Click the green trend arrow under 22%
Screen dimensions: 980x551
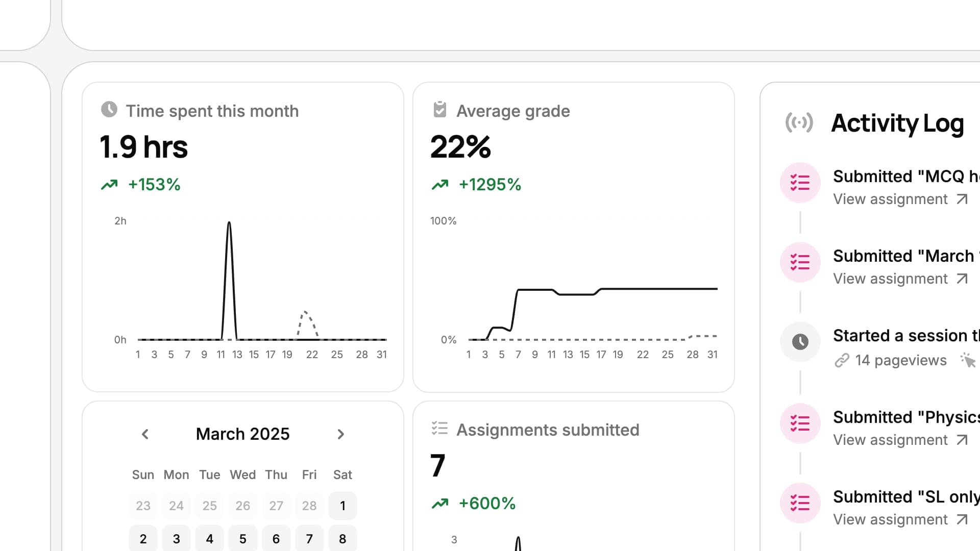439,184
